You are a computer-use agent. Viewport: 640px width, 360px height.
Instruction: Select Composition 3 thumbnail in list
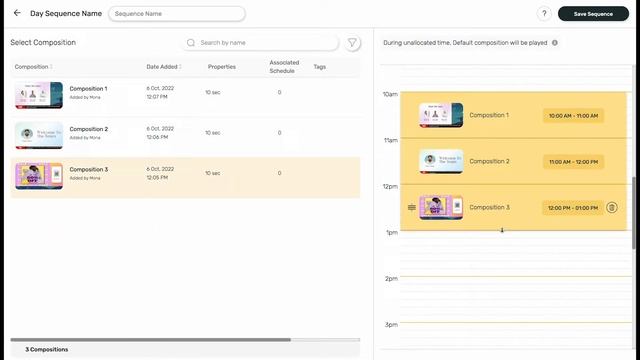39,176
